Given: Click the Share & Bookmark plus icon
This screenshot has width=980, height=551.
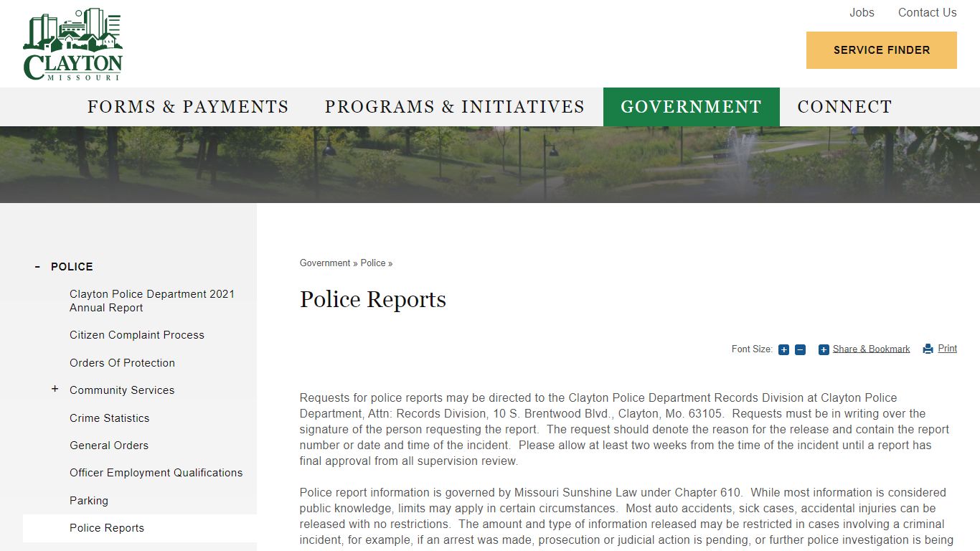Looking at the screenshot, I should coord(824,349).
